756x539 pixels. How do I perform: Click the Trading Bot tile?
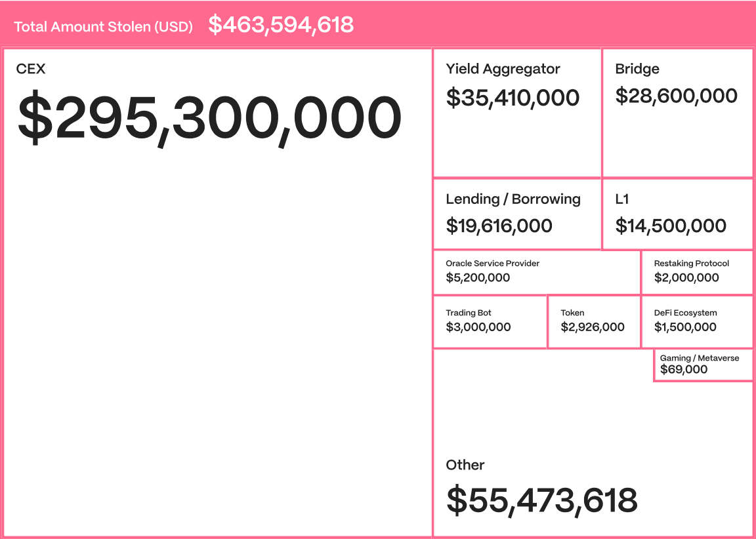(490, 322)
